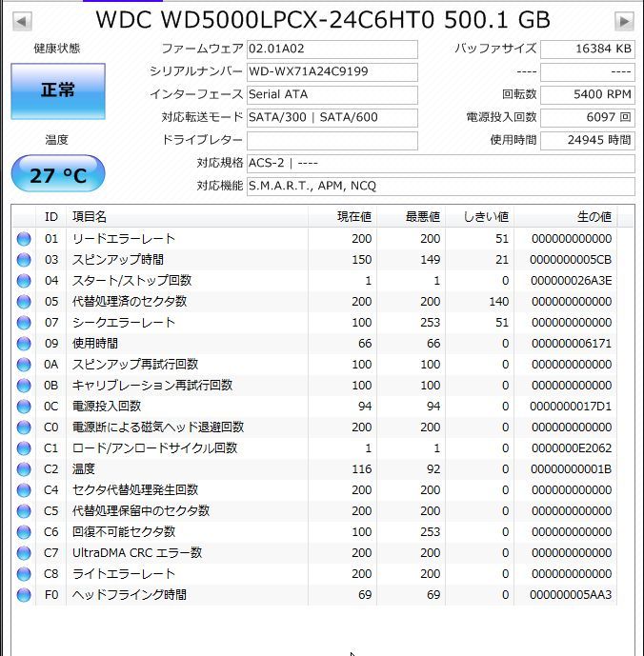644x656 pixels.
Task: Select the 代替処理済のセクタ数 row name
Action: (x=130, y=302)
